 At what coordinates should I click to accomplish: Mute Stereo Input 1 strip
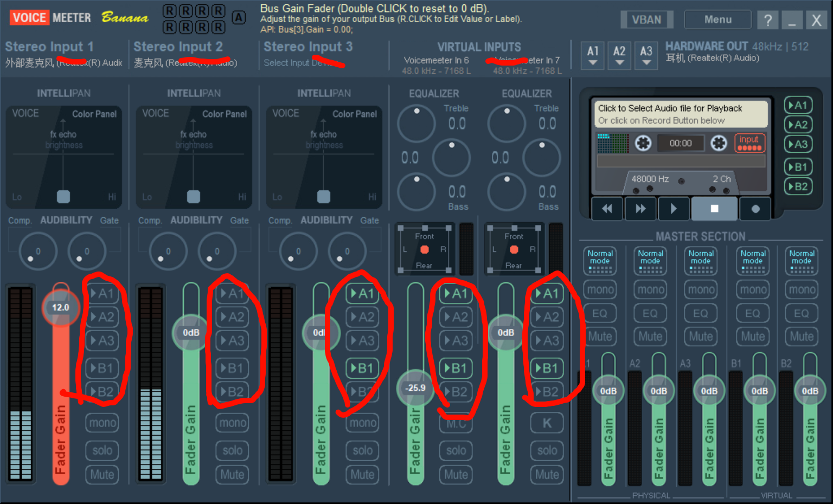[102, 475]
